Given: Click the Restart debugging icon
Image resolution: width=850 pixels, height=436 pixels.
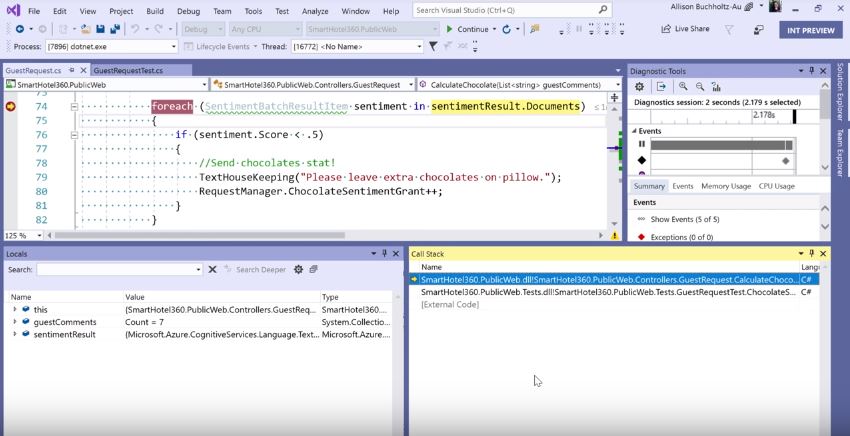Looking at the screenshot, I should click(x=506, y=29).
